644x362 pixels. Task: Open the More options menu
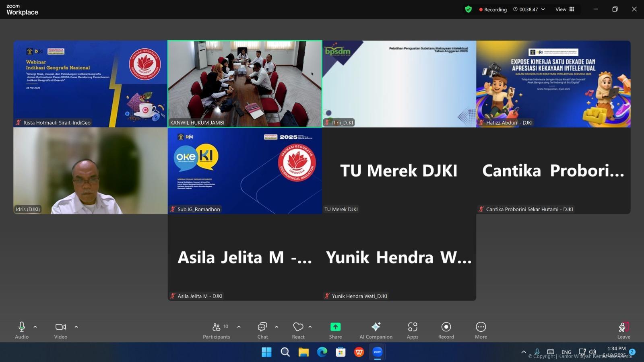481,330
